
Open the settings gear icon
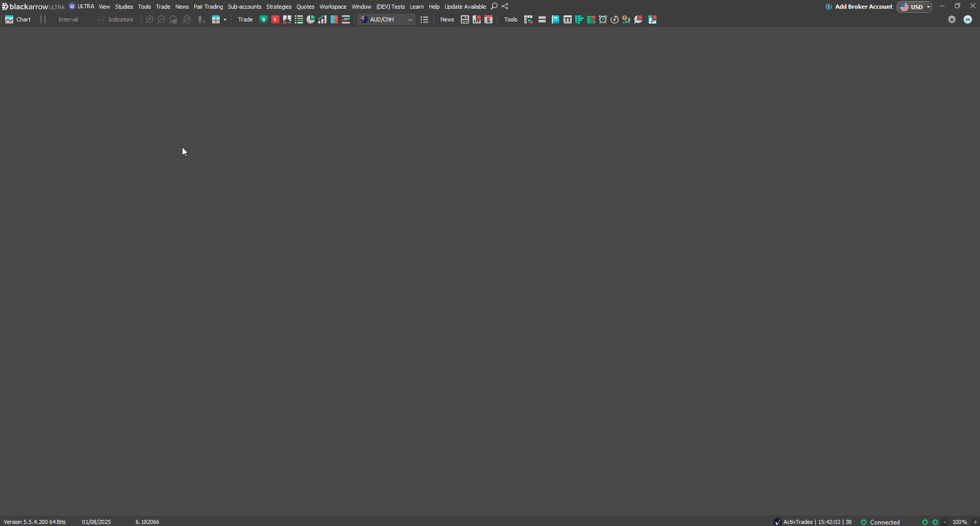(952, 19)
